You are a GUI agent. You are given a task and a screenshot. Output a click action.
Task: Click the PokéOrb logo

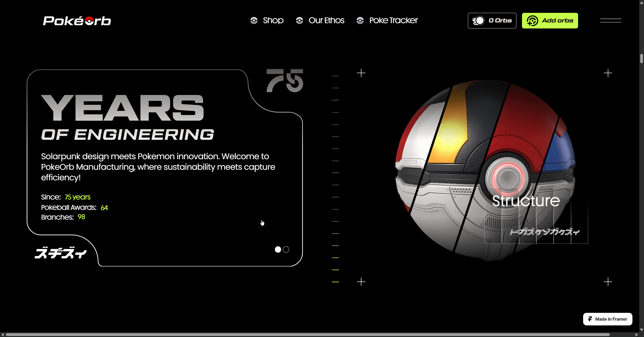77,21
